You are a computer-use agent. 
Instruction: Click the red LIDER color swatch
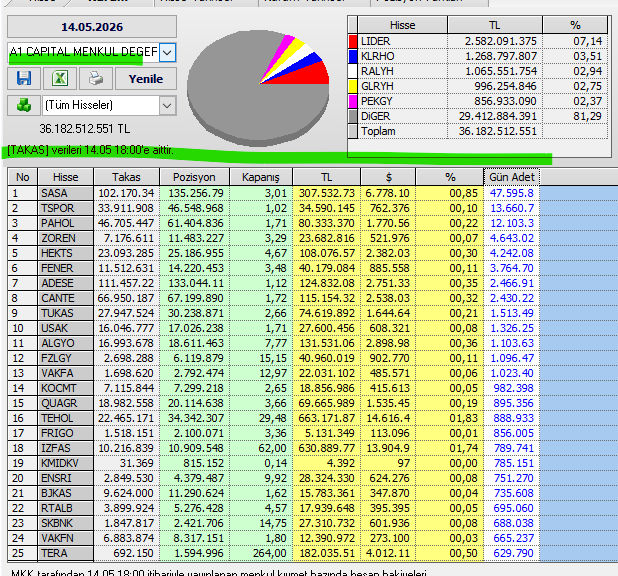pyautogui.click(x=353, y=41)
